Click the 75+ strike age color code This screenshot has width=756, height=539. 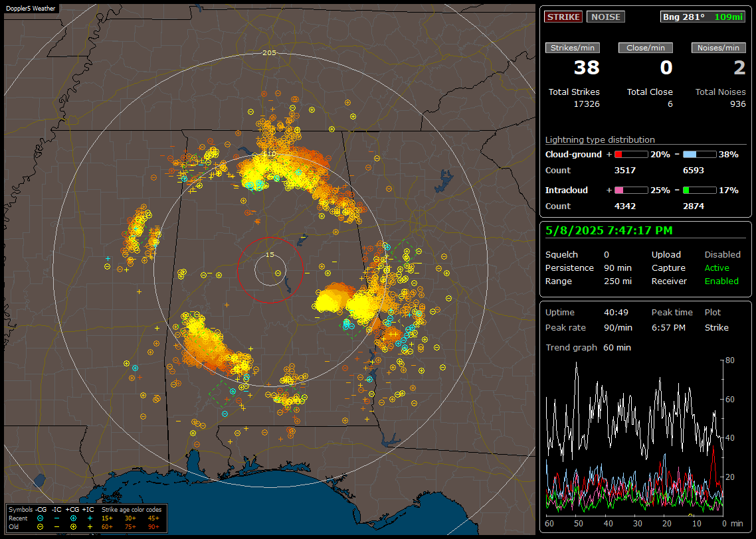[x=130, y=527]
